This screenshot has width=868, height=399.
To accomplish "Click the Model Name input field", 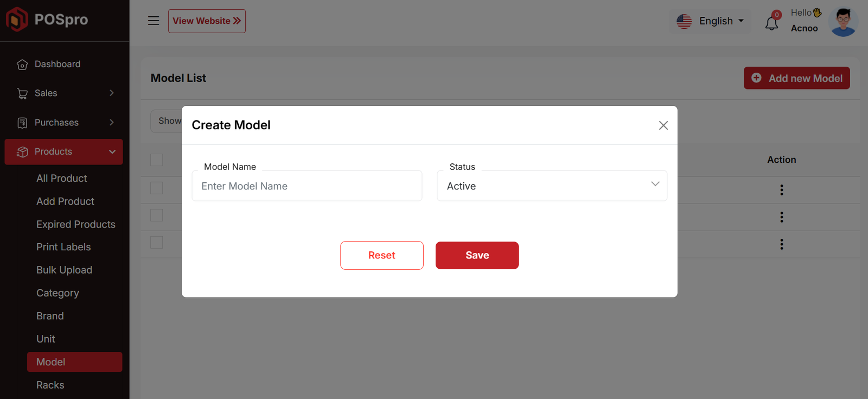I will point(307,186).
